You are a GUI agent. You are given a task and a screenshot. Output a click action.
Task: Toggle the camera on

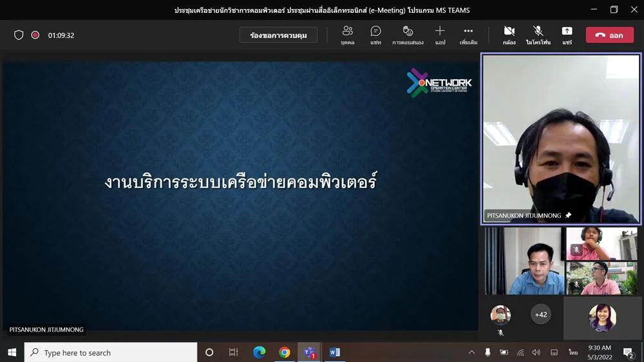pos(509,35)
